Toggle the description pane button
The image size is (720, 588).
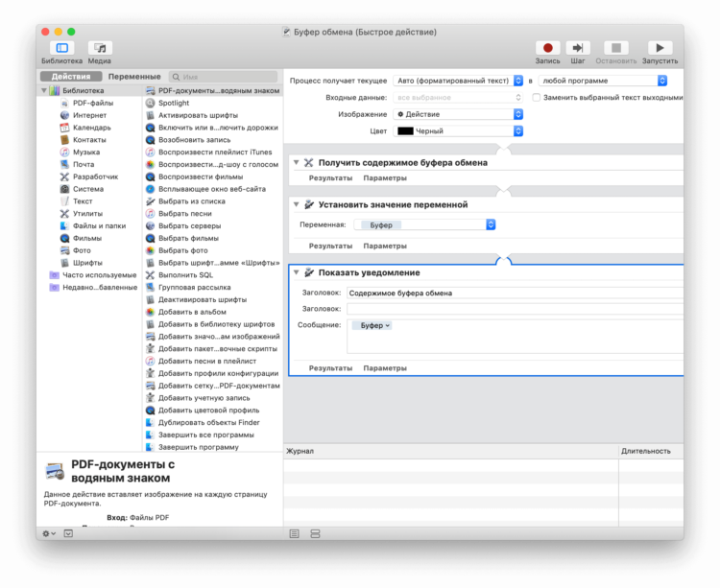(68, 533)
